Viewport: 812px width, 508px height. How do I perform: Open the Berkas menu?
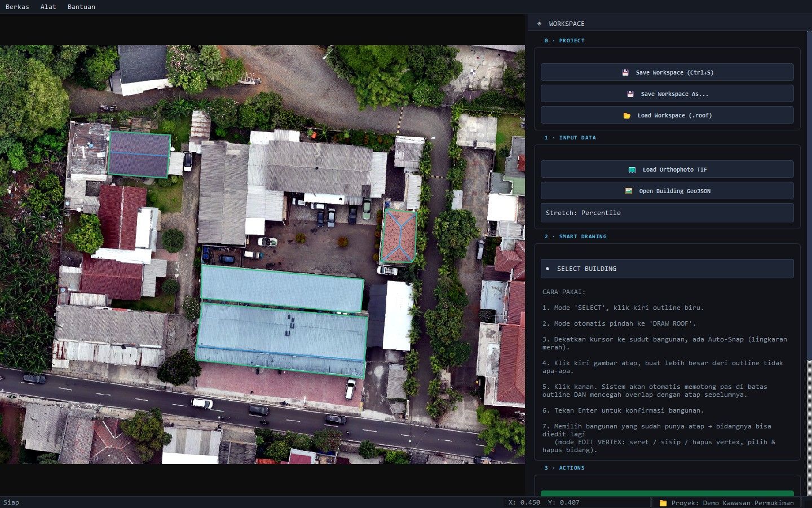coord(17,7)
